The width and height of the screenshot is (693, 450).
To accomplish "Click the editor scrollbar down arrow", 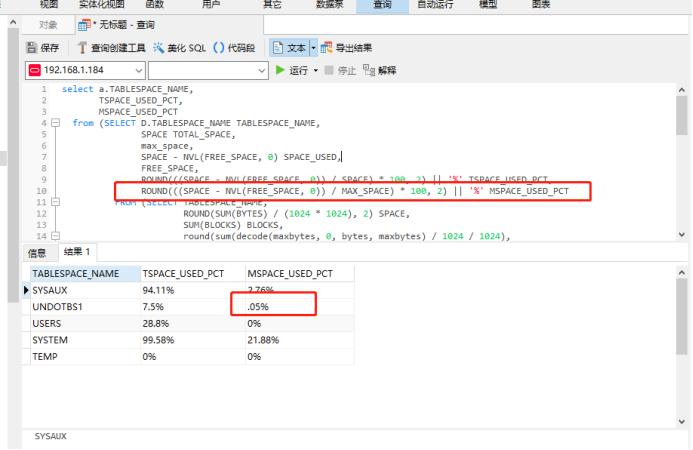I will (682, 235).
